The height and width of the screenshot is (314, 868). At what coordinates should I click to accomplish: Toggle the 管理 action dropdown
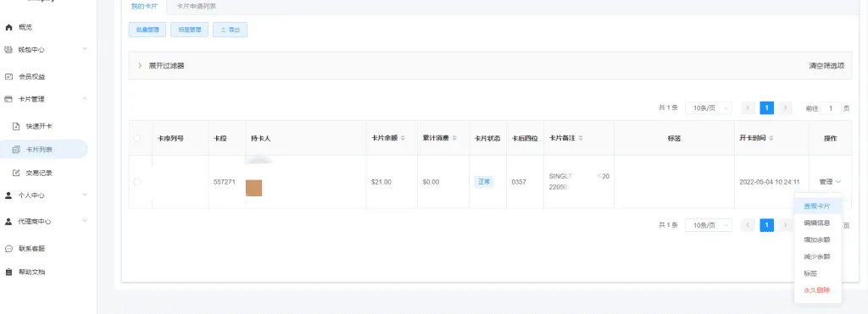tap(830, 182)
